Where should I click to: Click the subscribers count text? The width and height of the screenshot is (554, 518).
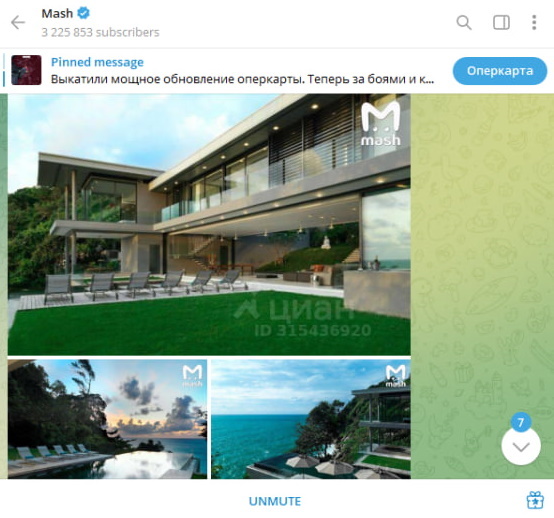coord(100,32)
